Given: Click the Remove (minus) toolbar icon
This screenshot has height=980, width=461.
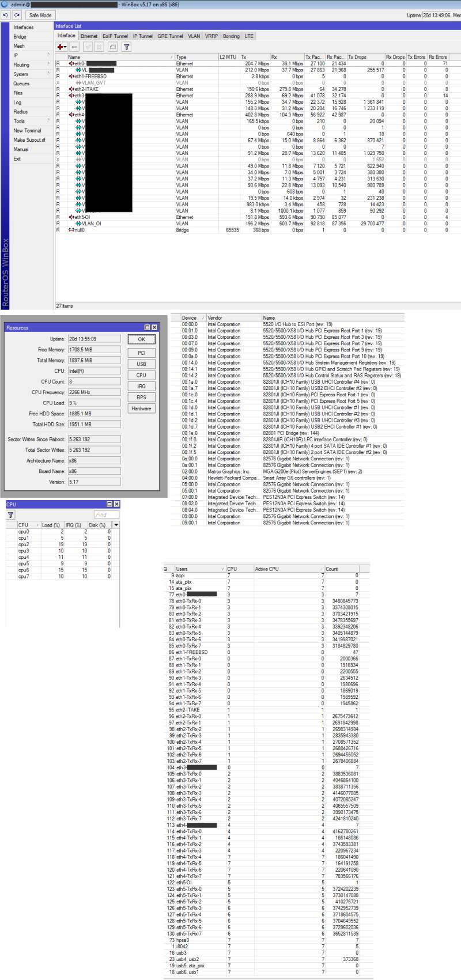Looking at the screenshot, I should pyautogui.click(x=75, y=47).
